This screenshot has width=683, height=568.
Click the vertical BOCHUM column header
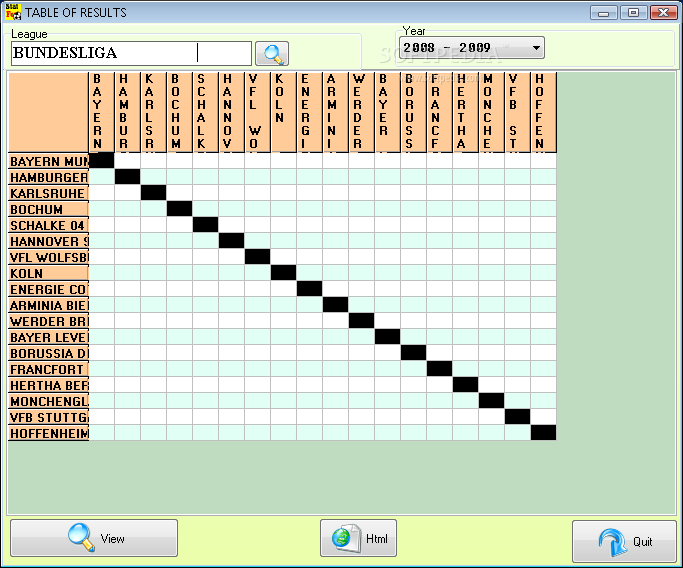pos(179,112)
